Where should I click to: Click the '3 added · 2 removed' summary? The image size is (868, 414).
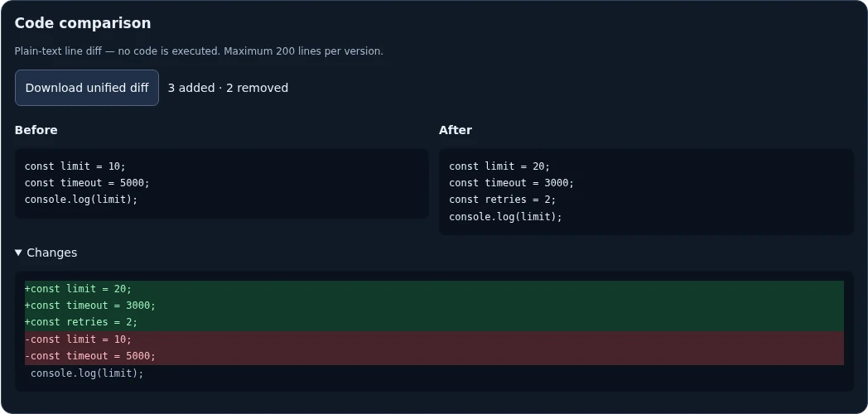(228, 88)
